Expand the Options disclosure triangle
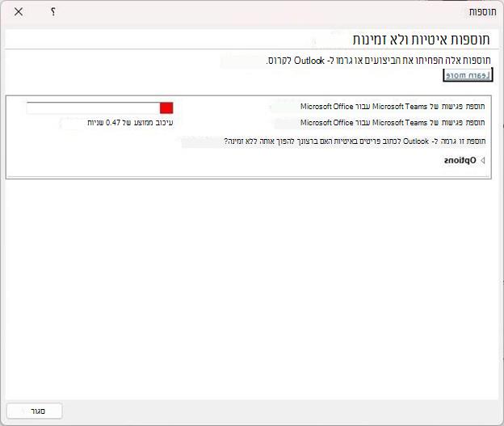This screenshot has height=426, width=504. pyautogui.click(x=482, y=160)
